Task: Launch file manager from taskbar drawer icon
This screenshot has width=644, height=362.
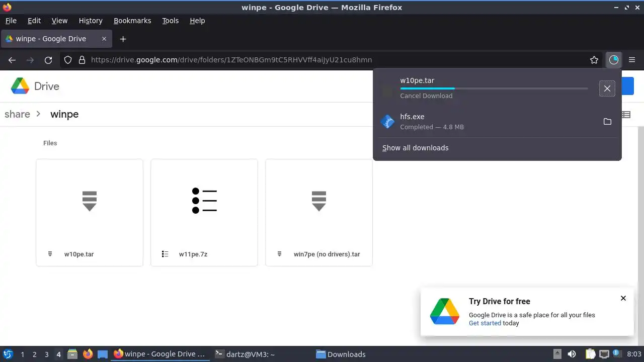Action: (x=72, y=354)
